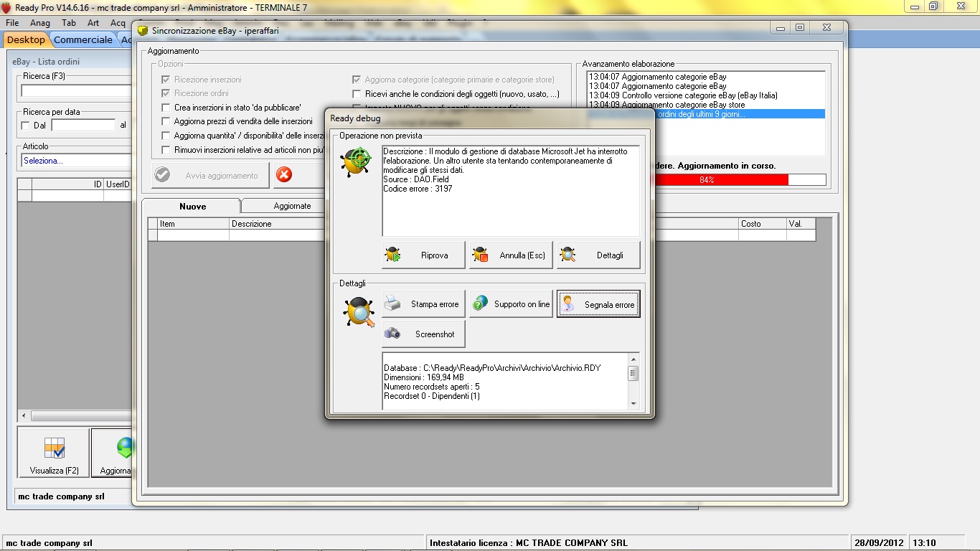The image size is (980, 551).
Task: Enable Crea inserzioni in stato 'da pubblicare'
Action: pyautogui.click(x=166, y=108)
